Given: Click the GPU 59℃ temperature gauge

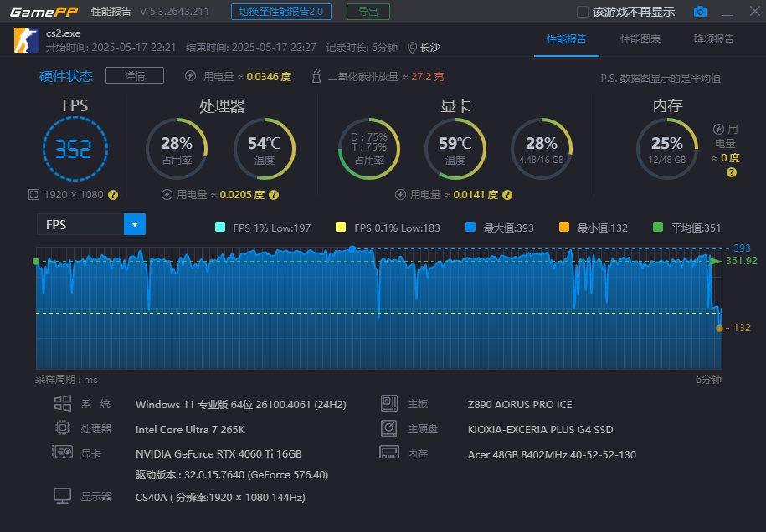Looking at the screenshot, I should pos(455,149).
